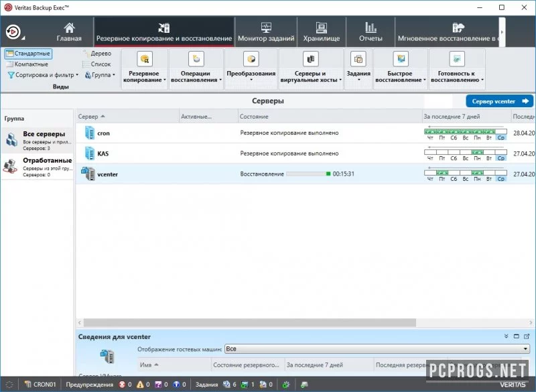Open the Отчеты tab
Screen dimensions: 536x392
[x=371, y=32]
